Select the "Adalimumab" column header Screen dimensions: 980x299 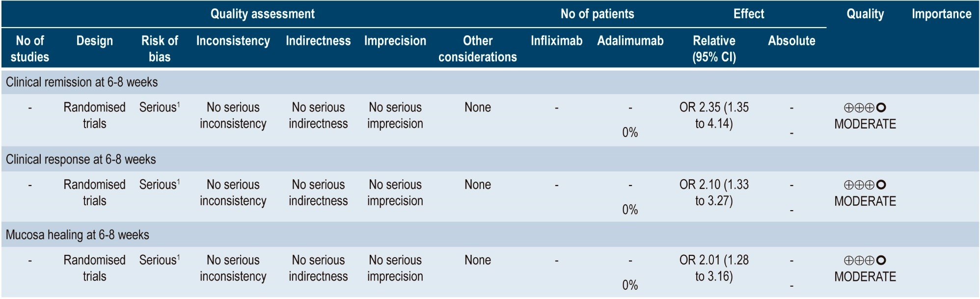coord(630,41)
